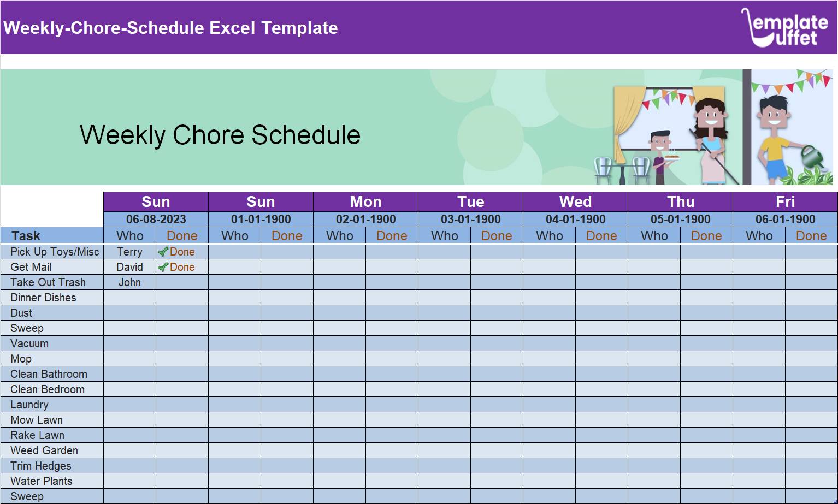Viewport: 838px width, 504px height.
Task: Click the 'Weekly-Chore-Schedule Excel Template' heading
Action: pos(170,28)
